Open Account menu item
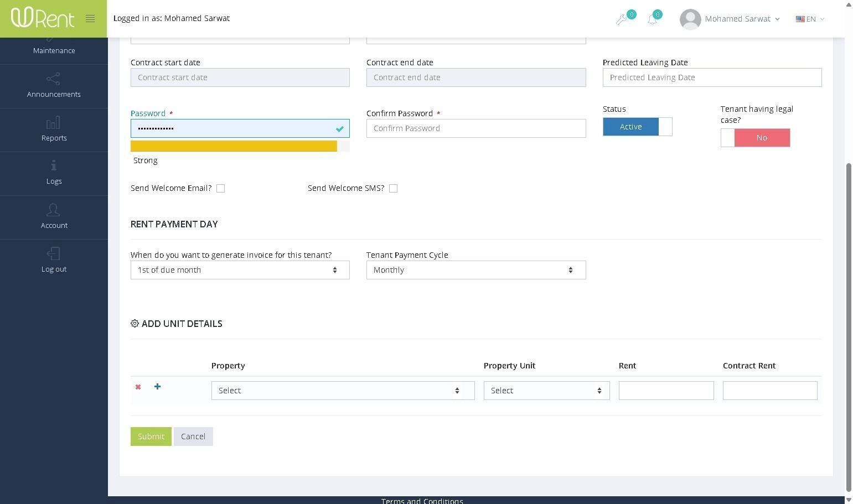Viewport: 853px width, 504px height. point(54,217)
